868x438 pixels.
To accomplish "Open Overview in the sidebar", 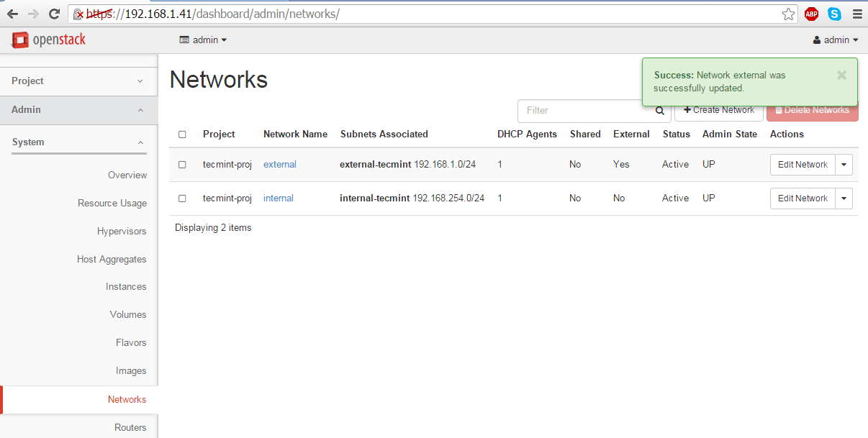I will coord(127,175).
